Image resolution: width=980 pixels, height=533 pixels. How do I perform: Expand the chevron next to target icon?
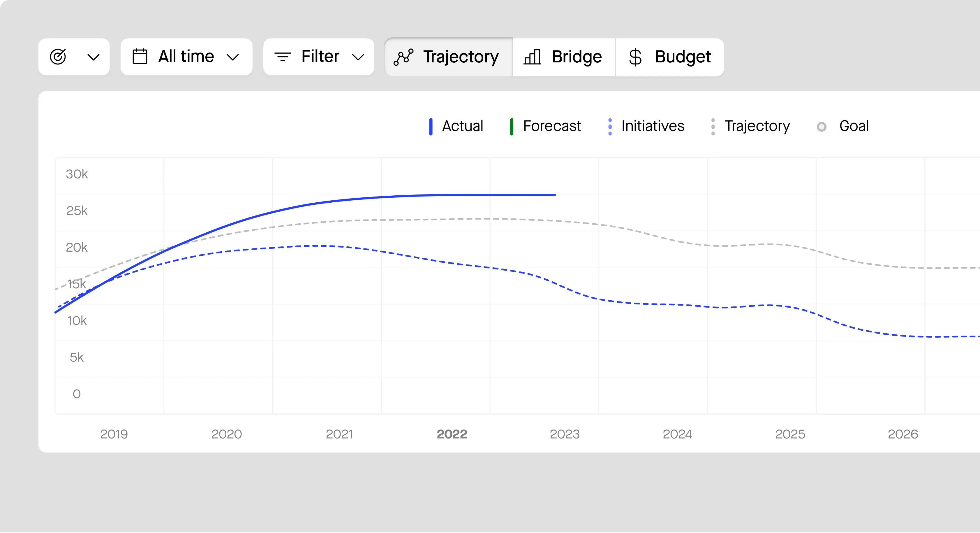click(x=93, y=57)
